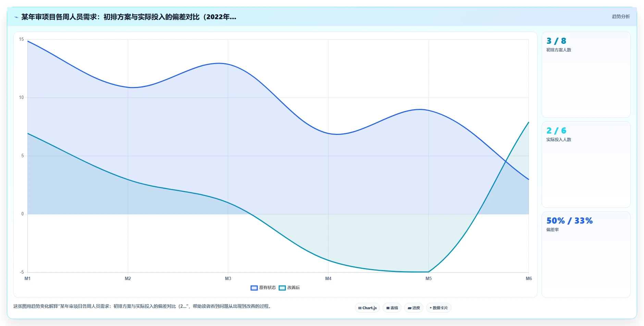
Task: Toggle the 改善后 legend box
Action: (x=282, y=288)
